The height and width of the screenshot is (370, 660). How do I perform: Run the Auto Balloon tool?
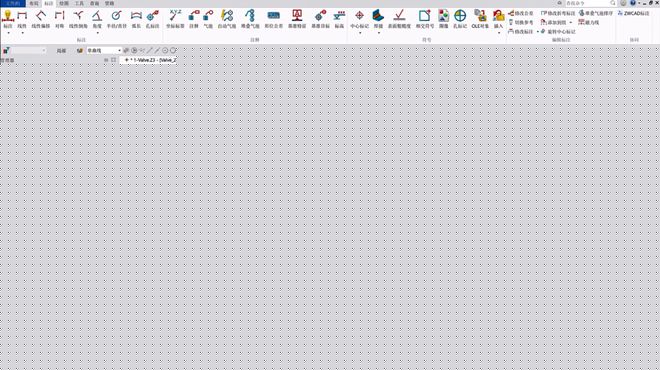227,19
